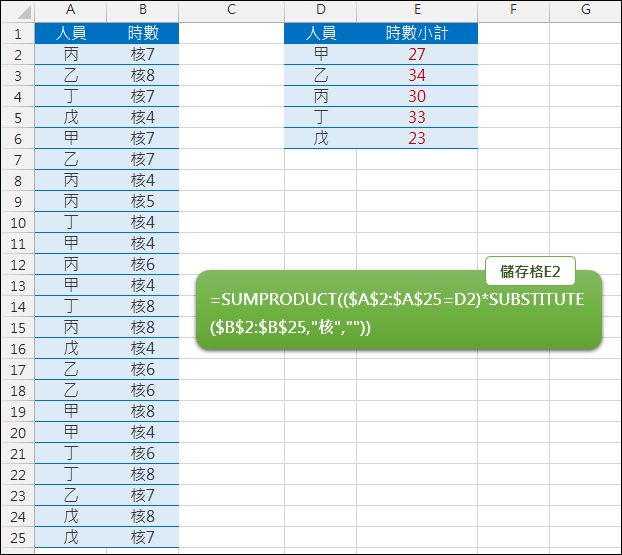Select row 20 header
This screenshot has width=622, height=555.
[18, 432]
